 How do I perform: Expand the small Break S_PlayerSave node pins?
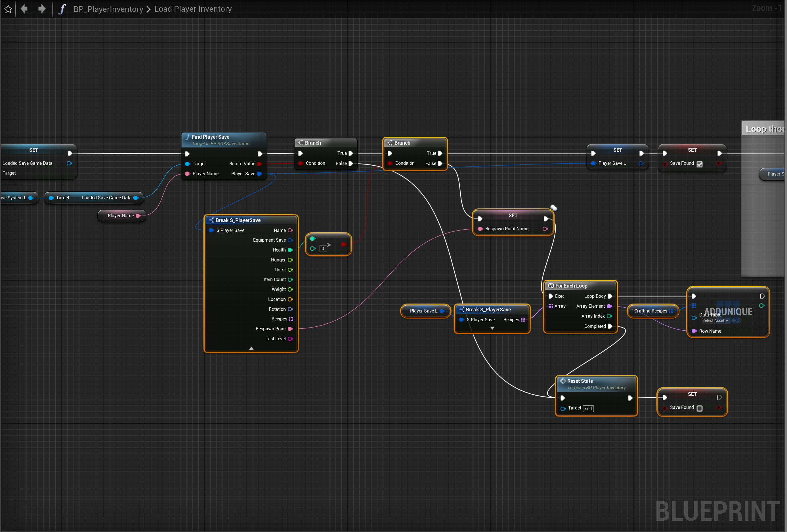tap(492, 328)
